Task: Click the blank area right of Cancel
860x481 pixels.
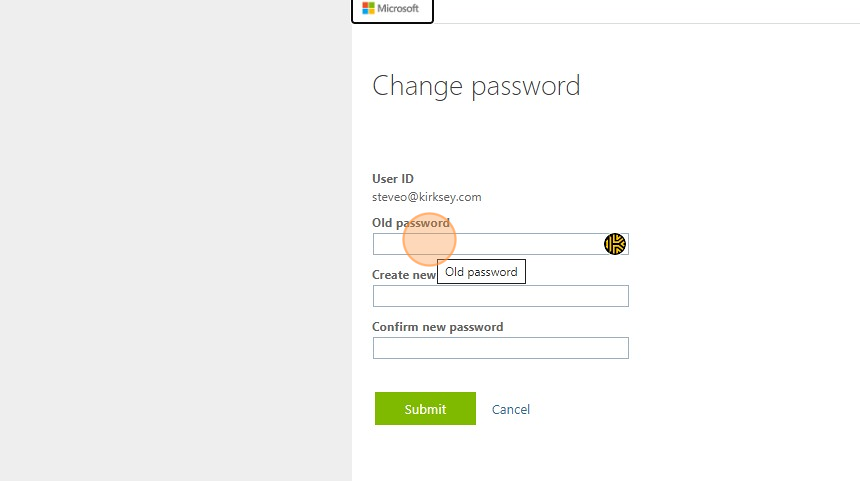Action: pos(680,409)
